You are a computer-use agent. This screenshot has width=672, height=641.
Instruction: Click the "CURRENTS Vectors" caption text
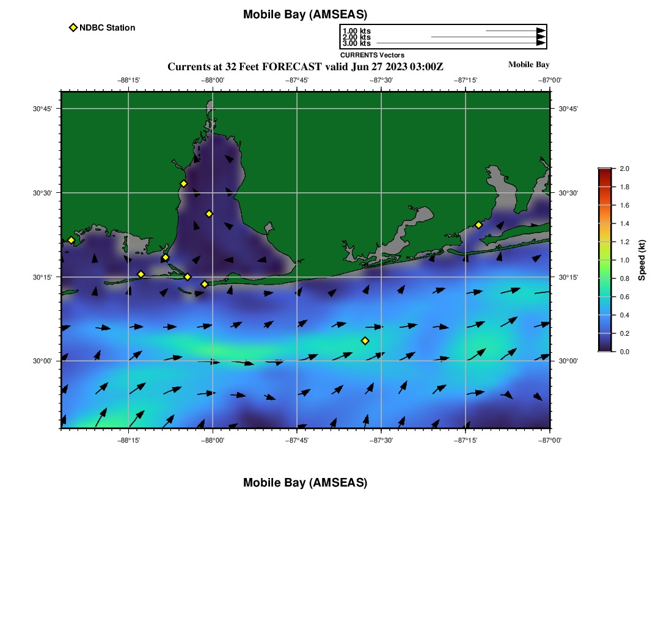(x=372, y=55)
